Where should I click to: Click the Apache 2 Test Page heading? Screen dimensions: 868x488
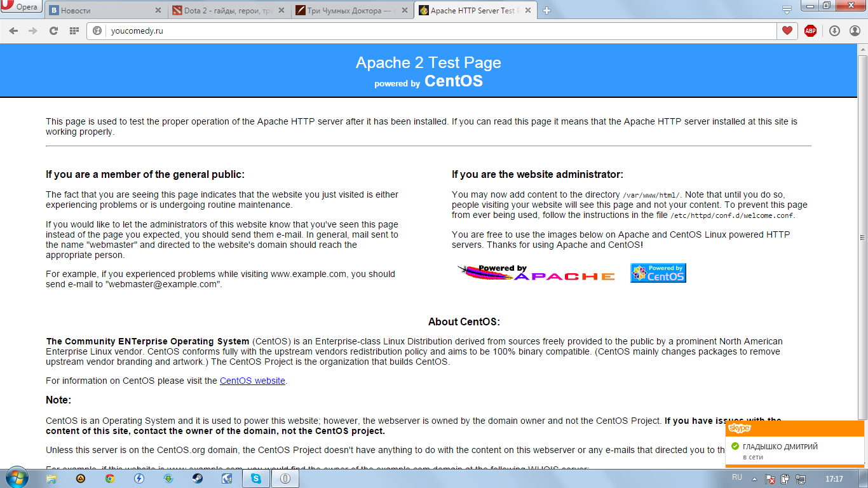pyautogui.click(x=428, y=62)
